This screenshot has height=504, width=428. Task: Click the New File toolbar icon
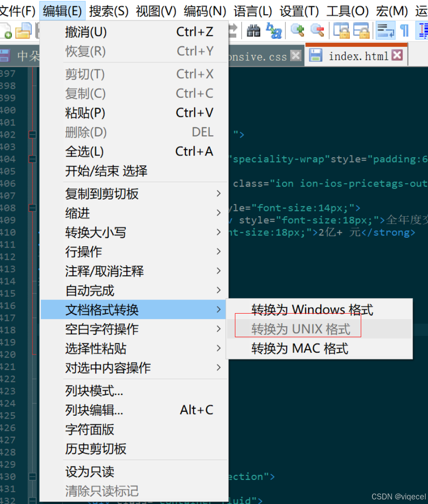point(6,31)
